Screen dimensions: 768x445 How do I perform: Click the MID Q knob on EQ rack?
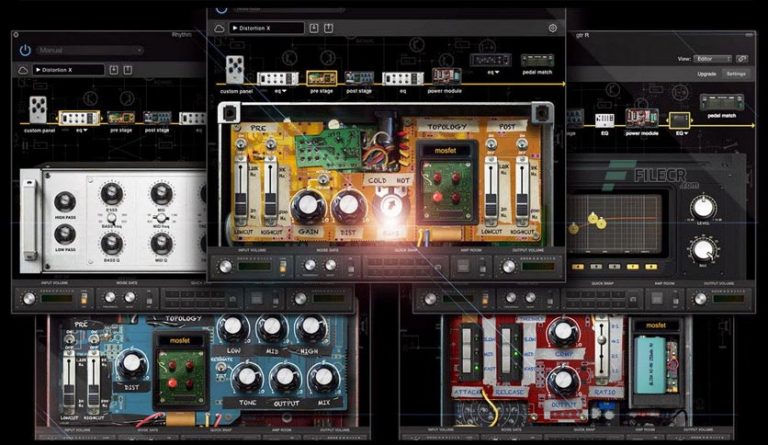click(x=162, y=243)
